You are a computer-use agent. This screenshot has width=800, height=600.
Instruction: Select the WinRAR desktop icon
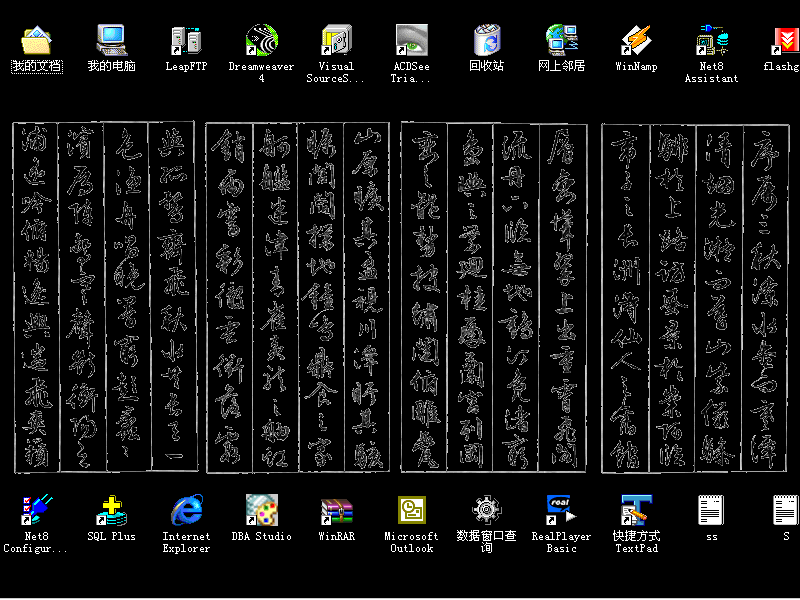336,510
